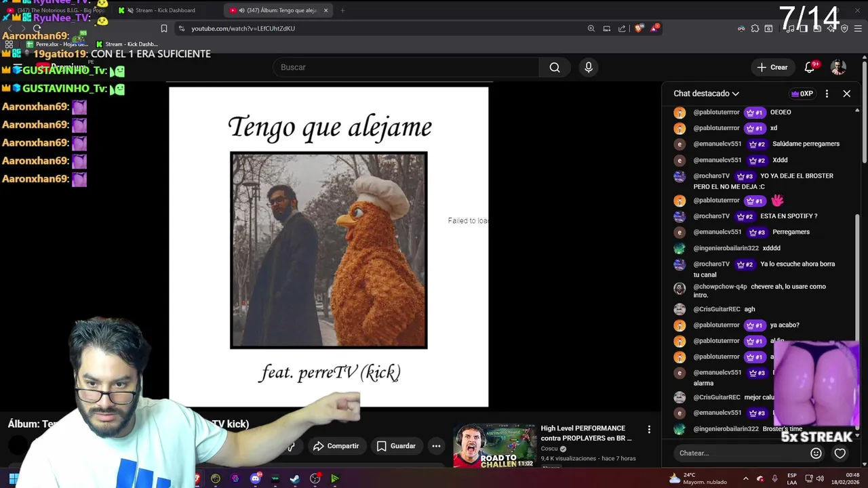
Task: Activate voice search microphone on YouTube
Action: tap(588, 67)
